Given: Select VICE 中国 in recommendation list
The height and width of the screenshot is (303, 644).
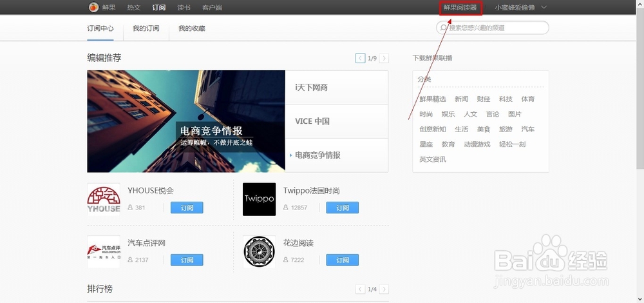Looking at the screenshot, I should click(336, 121).
